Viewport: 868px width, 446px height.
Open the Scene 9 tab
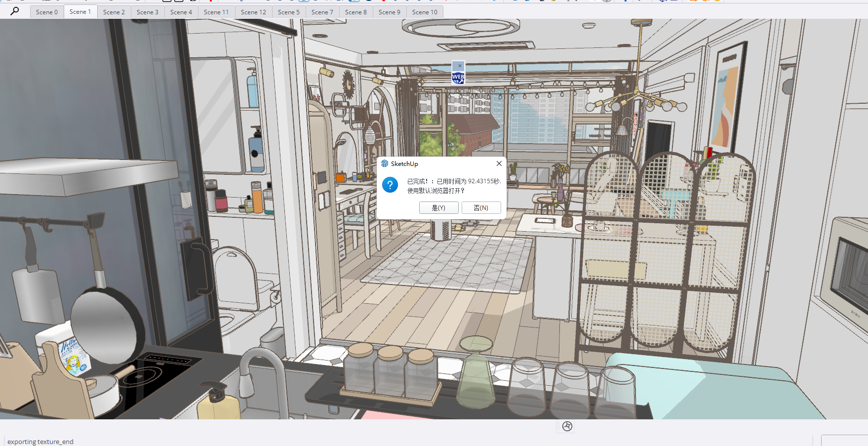click(389, 12)
